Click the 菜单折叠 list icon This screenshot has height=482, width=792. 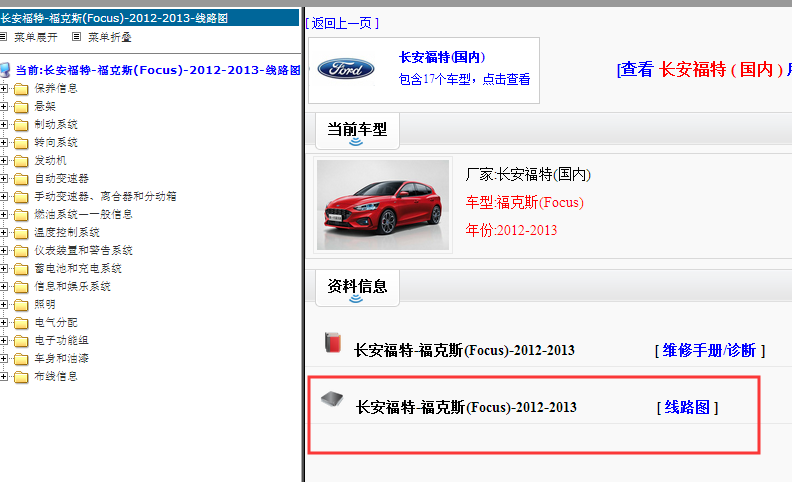[x=76, y=36]
